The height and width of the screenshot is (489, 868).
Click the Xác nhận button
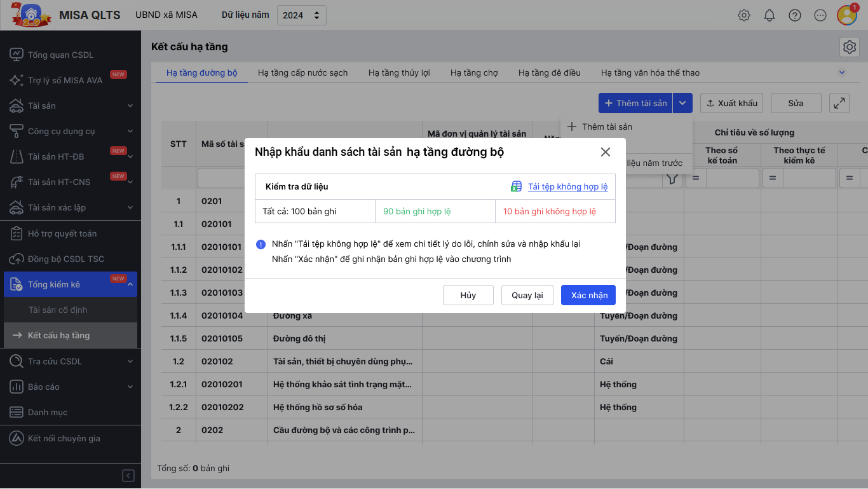(x=588, y=295)
